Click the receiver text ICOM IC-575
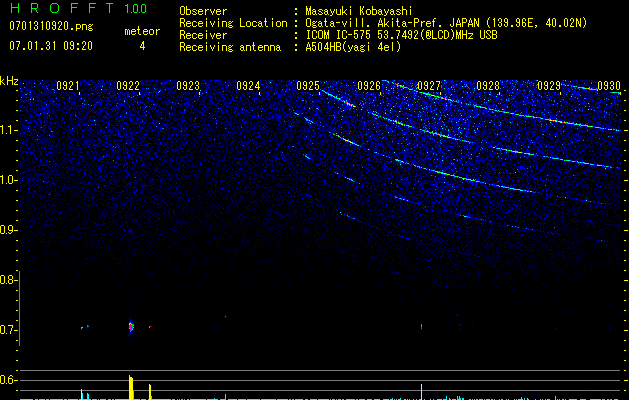This screenshot has width=629, height=400. coord(340,35)
